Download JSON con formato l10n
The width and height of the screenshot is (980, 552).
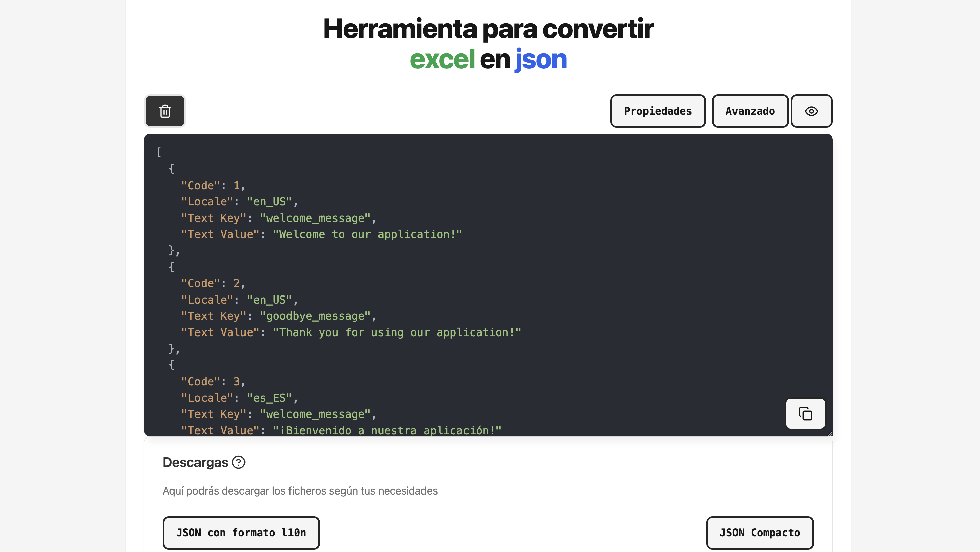tap(241, 533)
